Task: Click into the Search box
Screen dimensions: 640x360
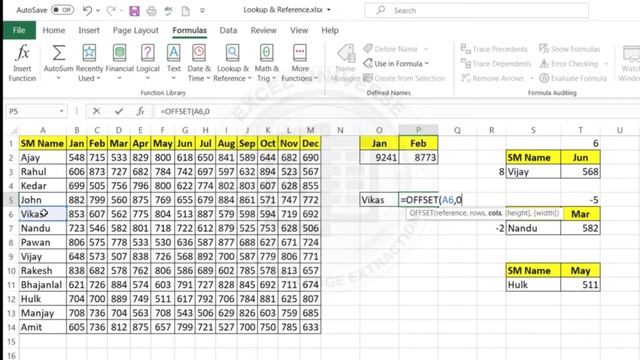Action: [x=476, y=11]
